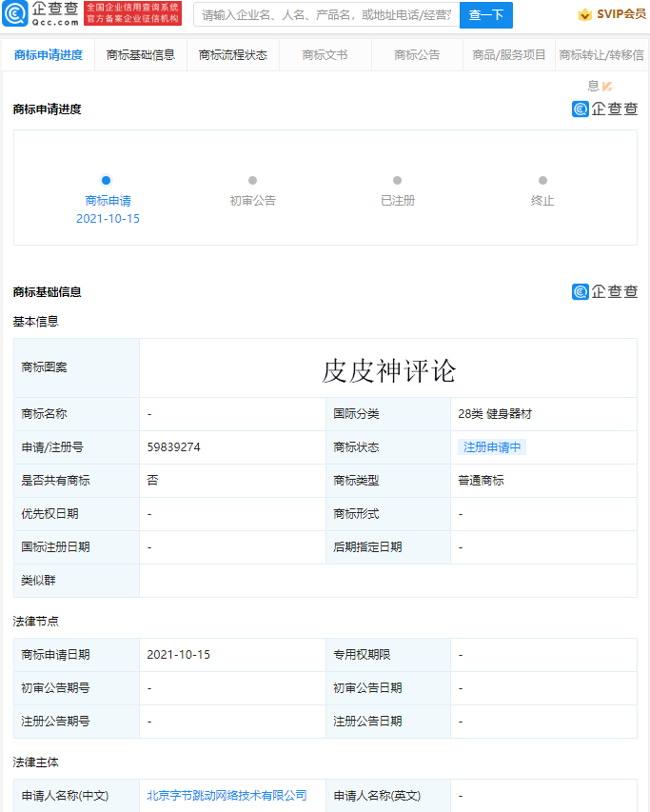The height and width of the screenshot is (812, 650).
Task: Click the 专用权期限 label cell
Action: pos(388,655)
